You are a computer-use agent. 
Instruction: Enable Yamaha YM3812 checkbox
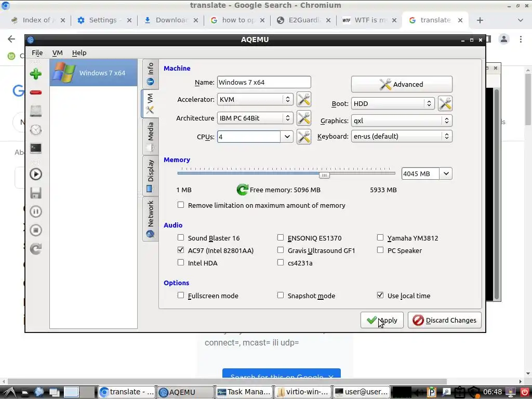point(380,237)
